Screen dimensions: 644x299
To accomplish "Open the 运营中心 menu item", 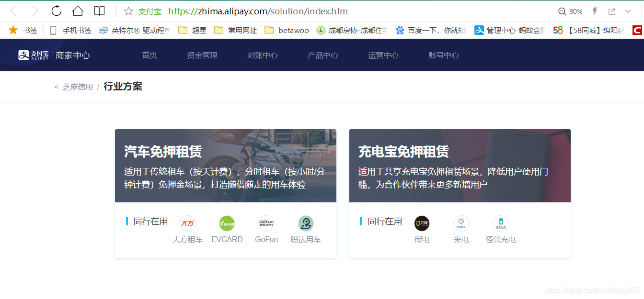I will 383,55.
